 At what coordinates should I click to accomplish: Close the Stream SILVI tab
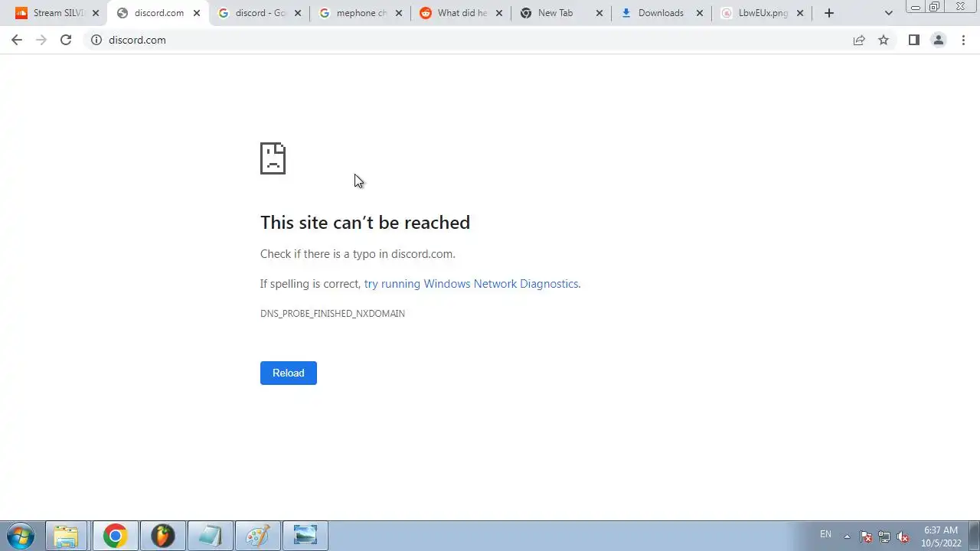click(96, 13)
